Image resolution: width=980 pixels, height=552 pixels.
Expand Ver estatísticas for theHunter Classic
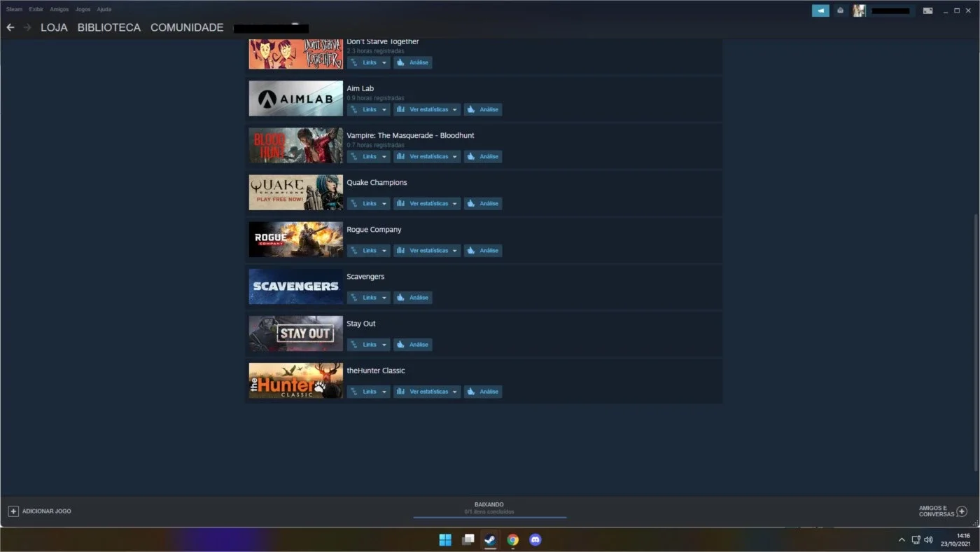(427, 392)
